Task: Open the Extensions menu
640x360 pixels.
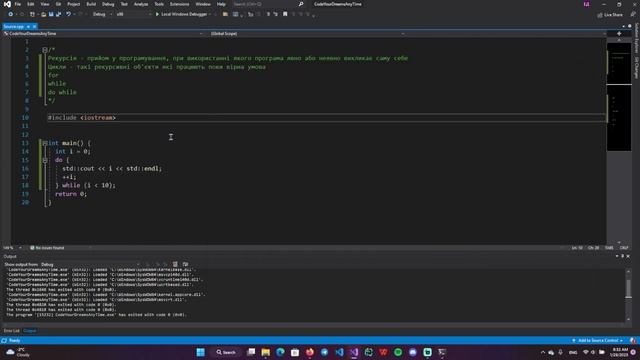Action: tap(179, 4)
